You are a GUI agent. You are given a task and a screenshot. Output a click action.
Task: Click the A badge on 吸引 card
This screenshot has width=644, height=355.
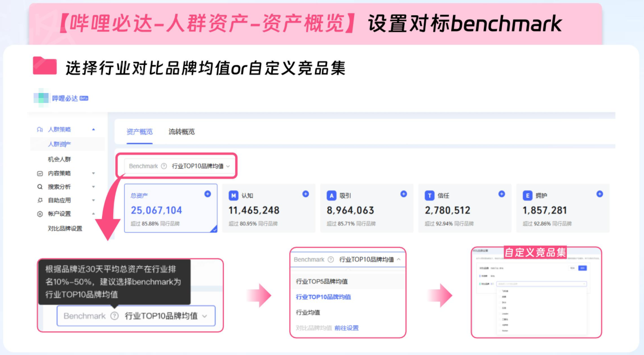pyautogui.click(x=331, y=196)
